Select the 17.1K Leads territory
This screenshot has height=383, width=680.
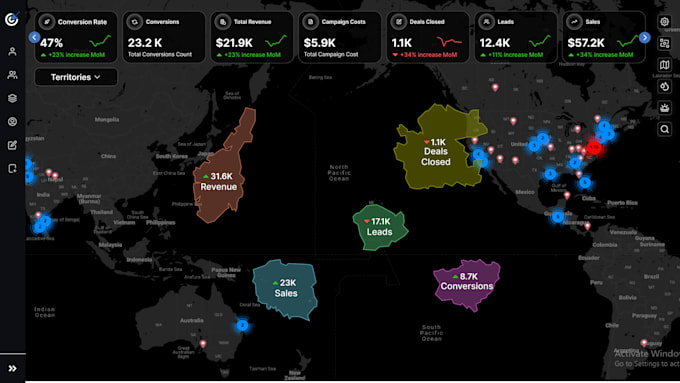379,227
